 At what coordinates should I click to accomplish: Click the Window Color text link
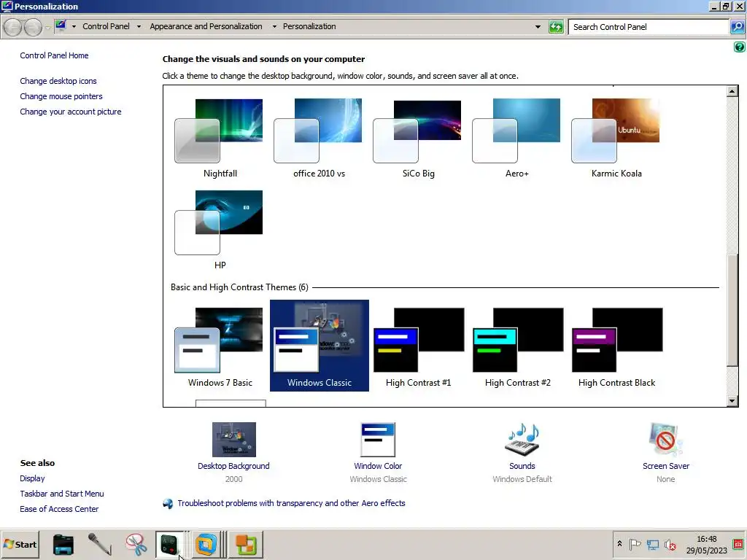(x=378, y=466)
